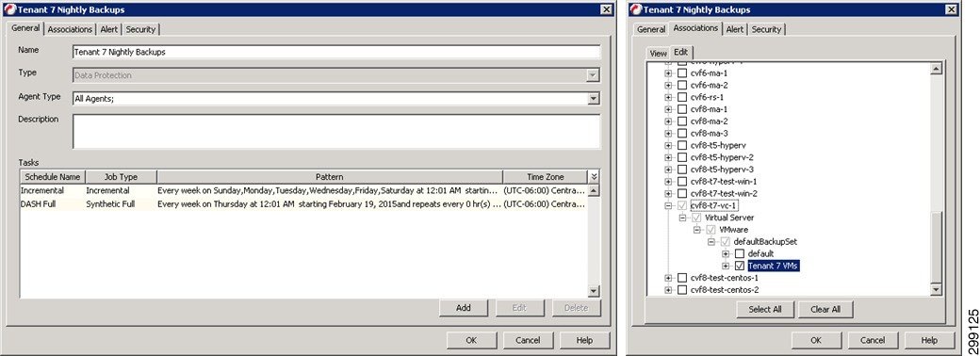This screenshot has width=980, height=356.
Task: Open Security tab in left dialog
Action: pos(140,29)
